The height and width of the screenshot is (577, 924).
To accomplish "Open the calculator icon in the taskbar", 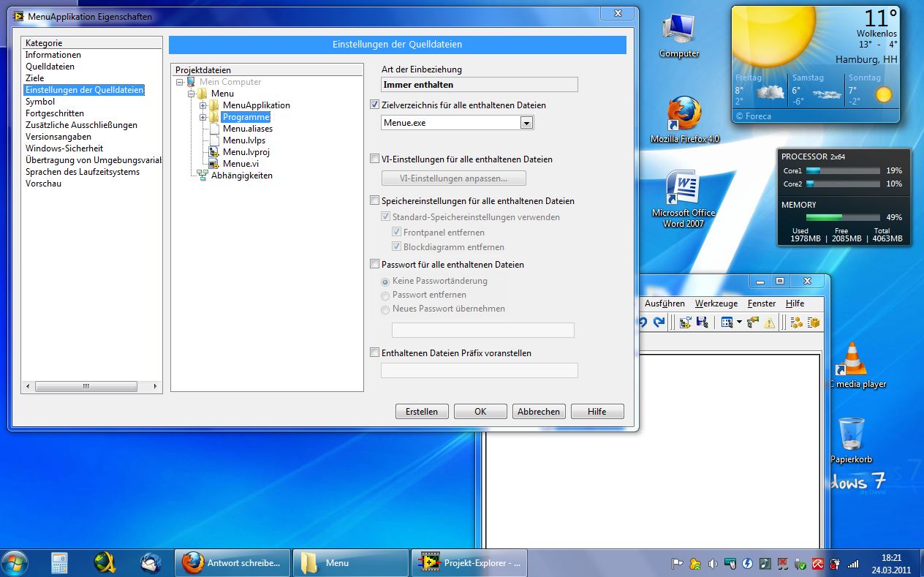I will [x=60, y=563].
